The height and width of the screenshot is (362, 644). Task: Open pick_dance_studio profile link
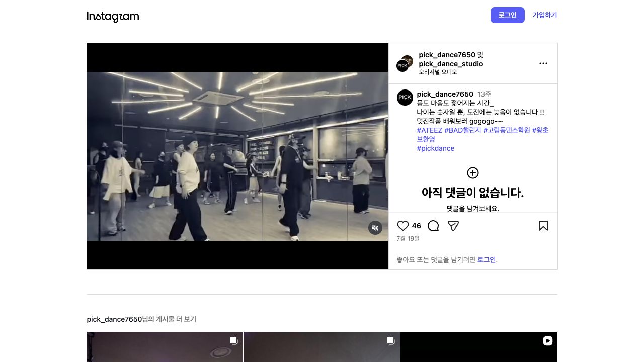(451, 64)
